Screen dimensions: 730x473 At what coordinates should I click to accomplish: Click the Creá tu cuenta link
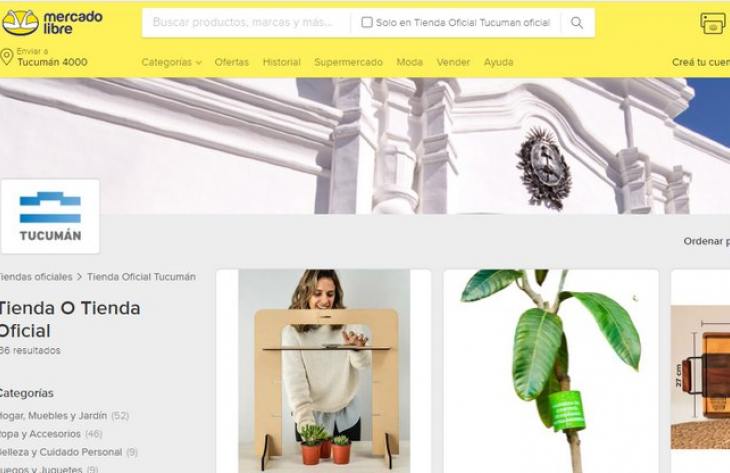point(701,62)
